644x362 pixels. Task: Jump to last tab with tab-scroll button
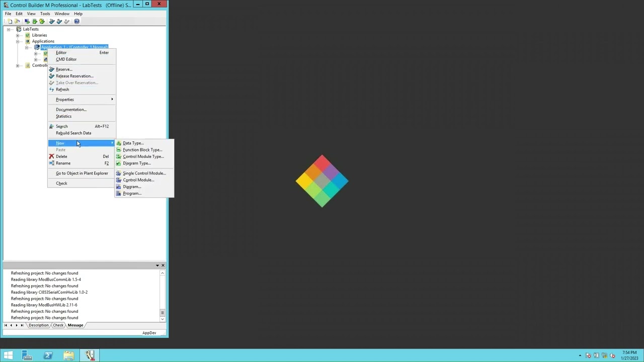click(x=22, y=325)
